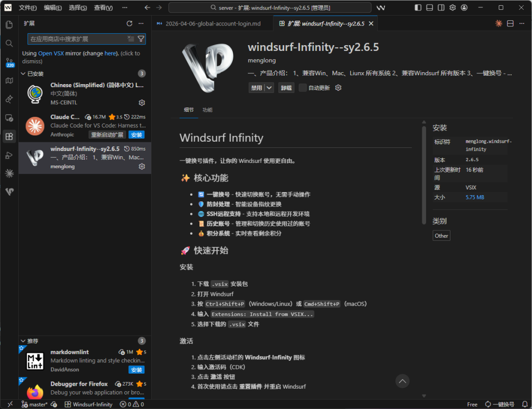532x409 pixels.
Task: Collapse the installed extensions section
Action: click(23, 74)
